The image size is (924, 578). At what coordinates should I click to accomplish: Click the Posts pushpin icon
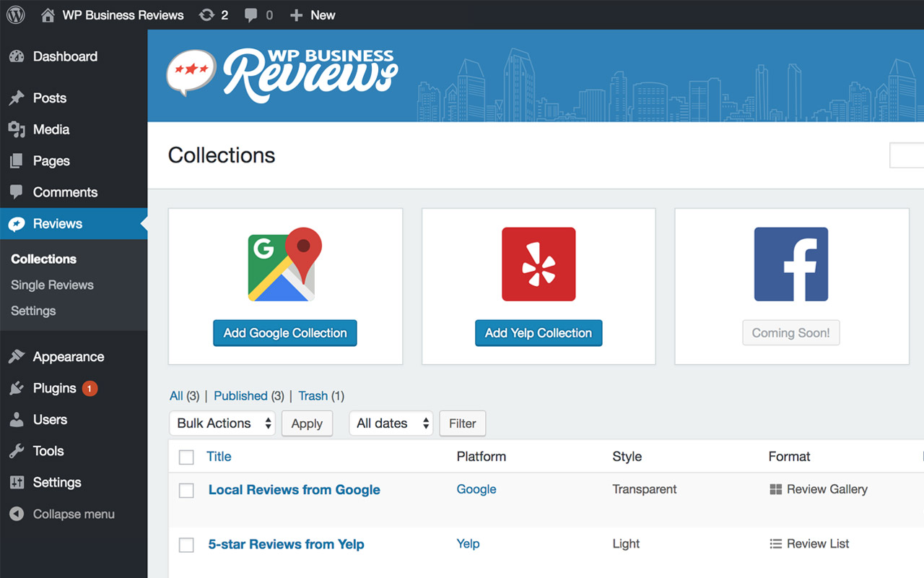[x=17, y=98]
